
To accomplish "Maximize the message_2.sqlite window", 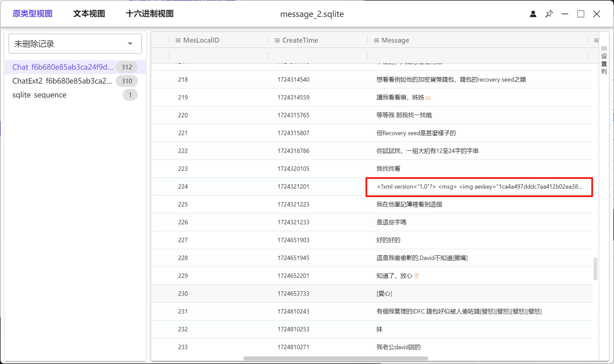I will tap(581, 14).
